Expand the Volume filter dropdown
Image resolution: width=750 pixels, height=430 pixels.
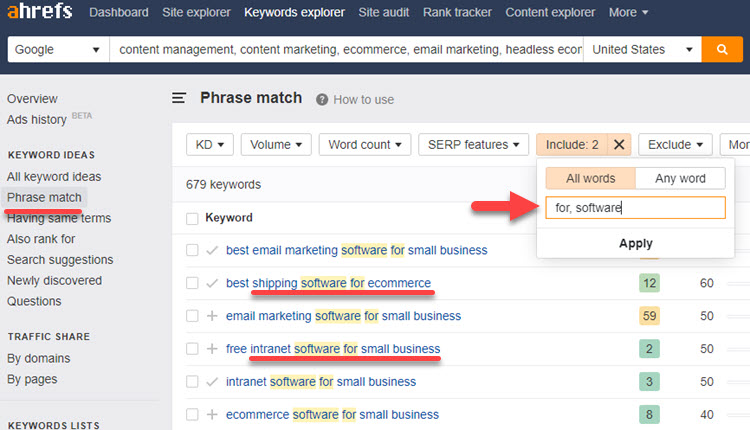click(x=275, y=144)
